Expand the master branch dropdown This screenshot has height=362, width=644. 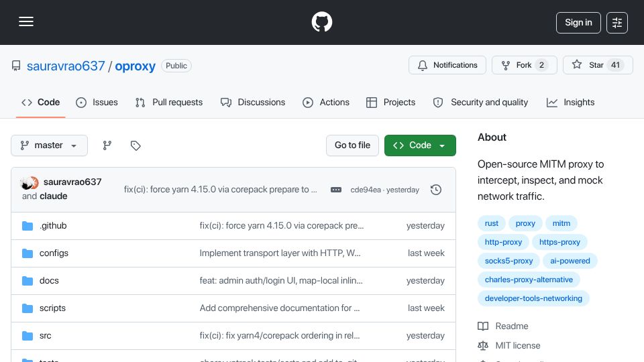click(49, 145)
